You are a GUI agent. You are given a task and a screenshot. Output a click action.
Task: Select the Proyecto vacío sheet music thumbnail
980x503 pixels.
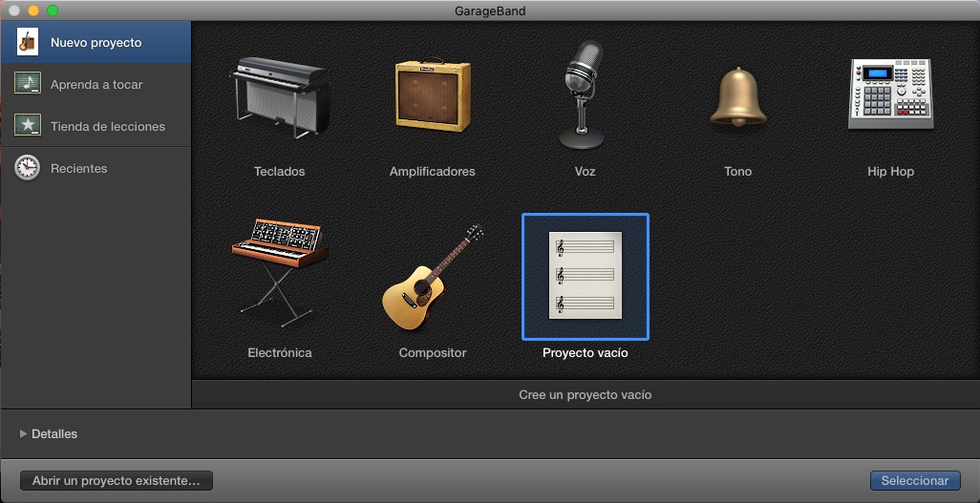585,276
